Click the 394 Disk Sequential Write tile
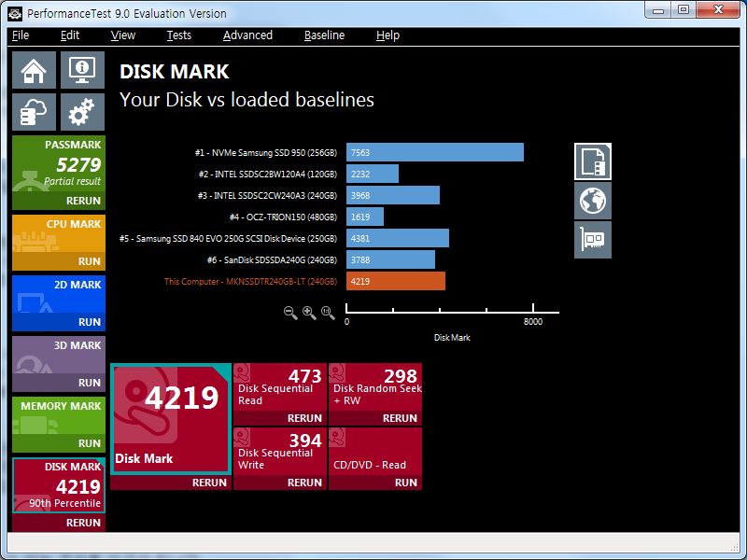The width and height of the screenshot is (747, 560). pyautogui.click(x=280, y=452)
